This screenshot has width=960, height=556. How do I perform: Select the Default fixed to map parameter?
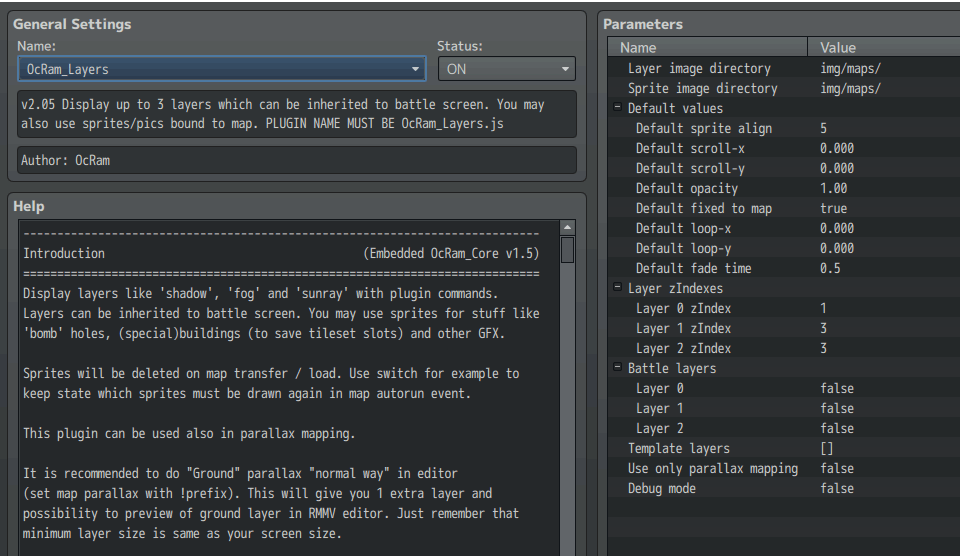[784, 209]
